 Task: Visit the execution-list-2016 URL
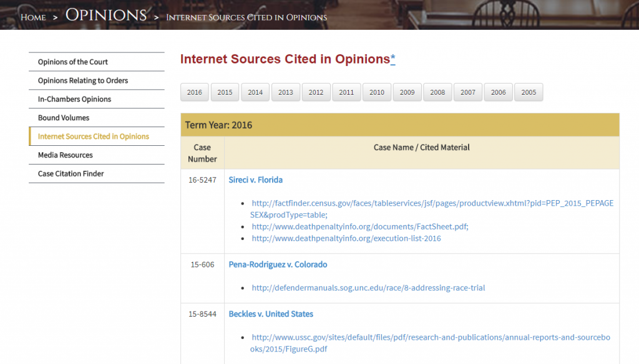(x=346, y=238)
